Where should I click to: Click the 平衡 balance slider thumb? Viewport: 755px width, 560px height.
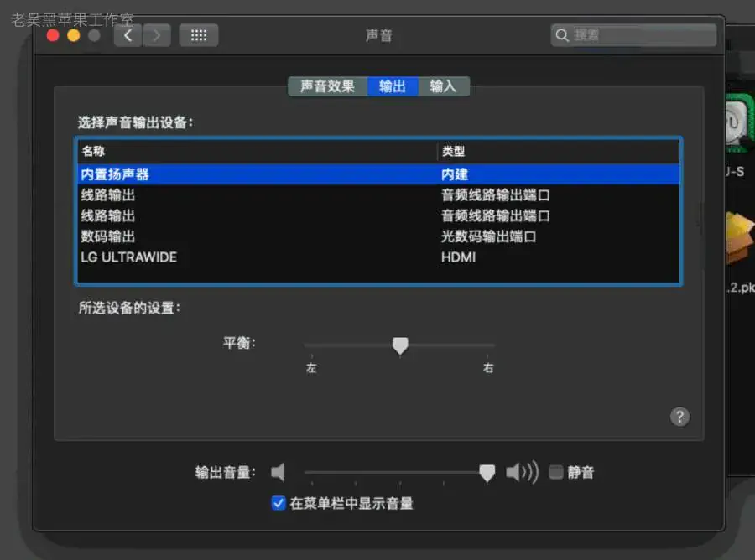(400, 346)
